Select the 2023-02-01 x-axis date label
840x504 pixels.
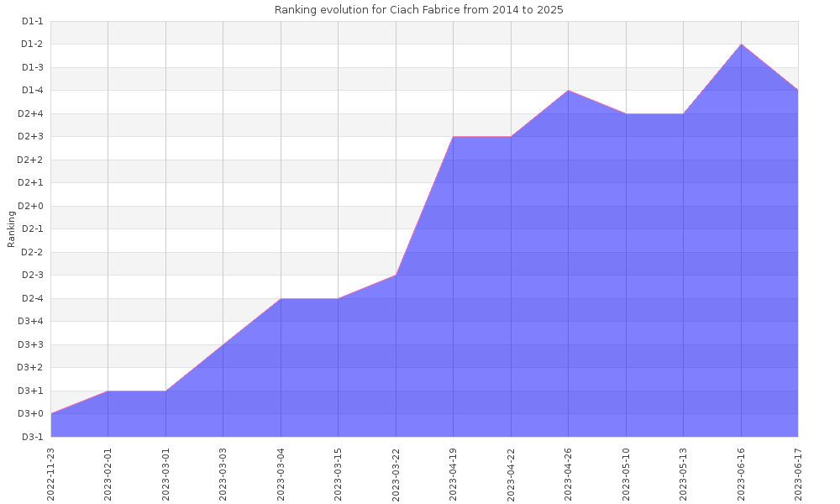108,473
